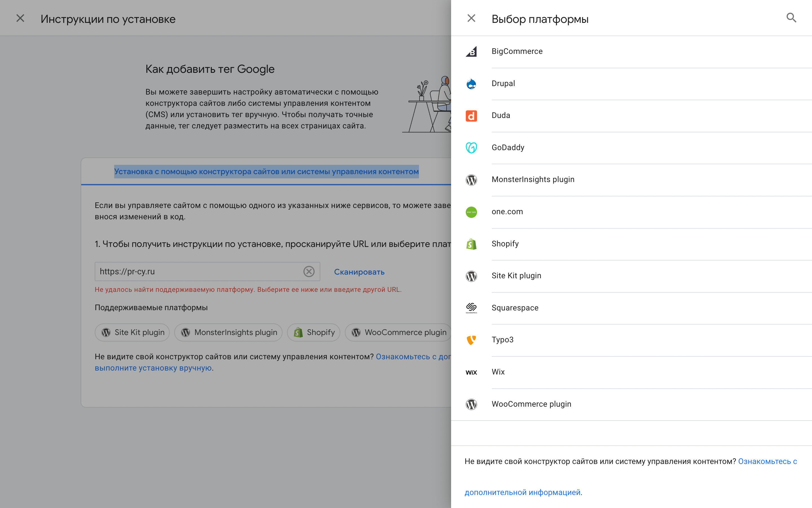Close the platform selection panel

pos(471,18)
